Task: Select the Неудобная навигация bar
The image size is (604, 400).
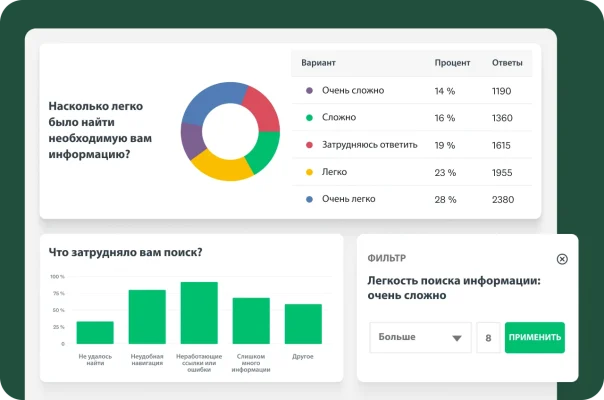Action: point(147,317)
